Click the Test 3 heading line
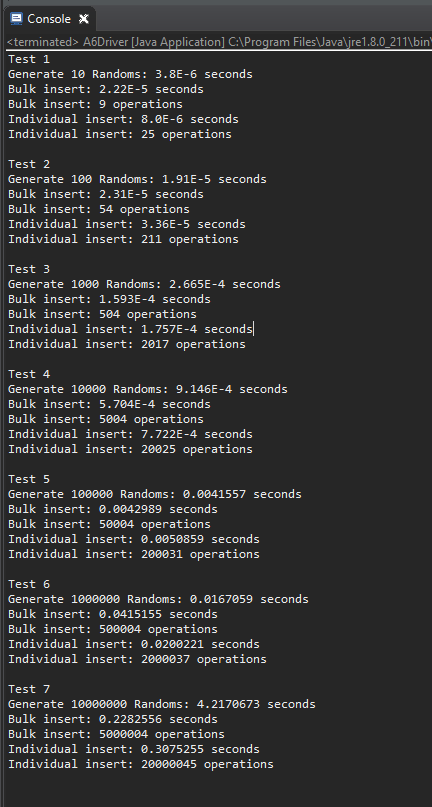Image resolution: width=432 pixels, height=807 pixels. [x=29, y=269]
